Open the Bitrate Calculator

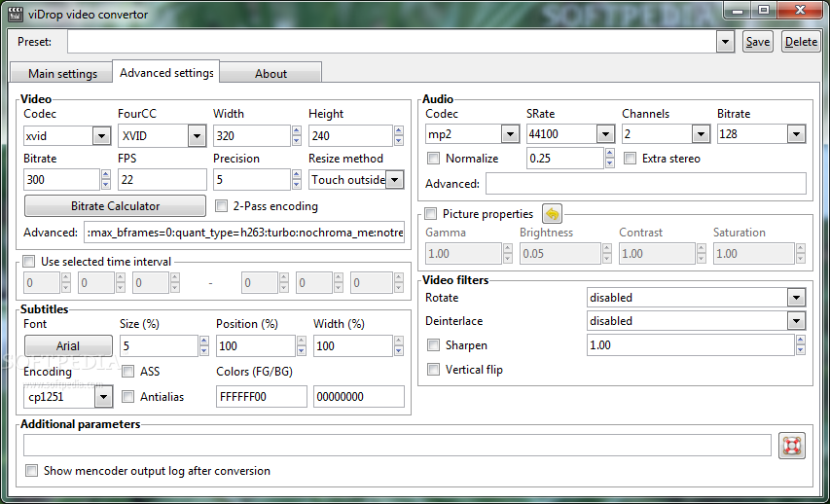point(116,206)
